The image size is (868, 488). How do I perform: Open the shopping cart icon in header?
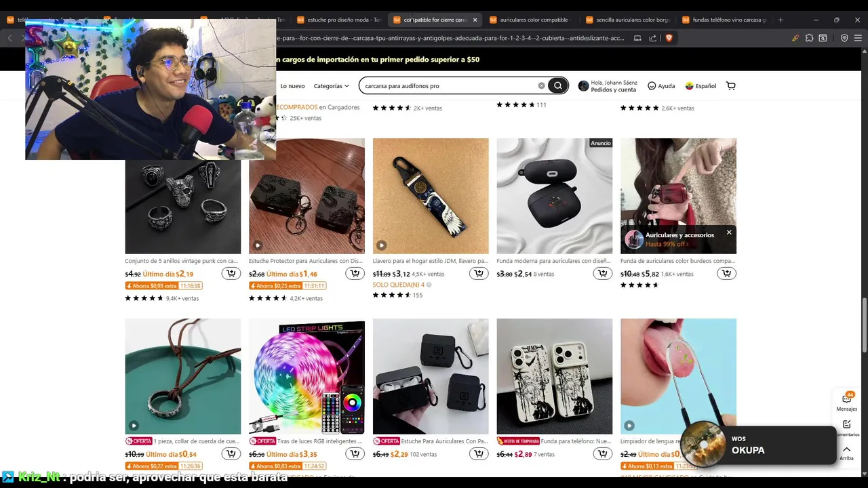pyautogui.click(x=730, y=85)
